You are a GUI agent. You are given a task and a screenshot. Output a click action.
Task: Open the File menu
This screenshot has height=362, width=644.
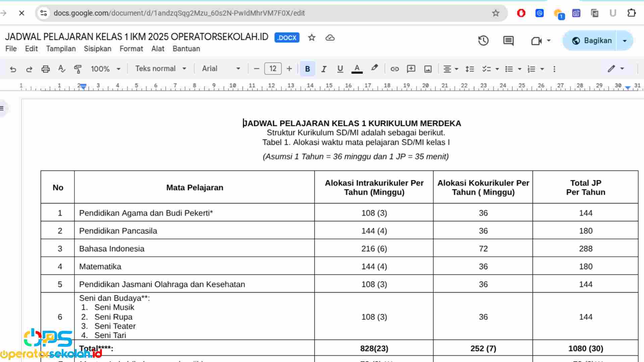11,49
